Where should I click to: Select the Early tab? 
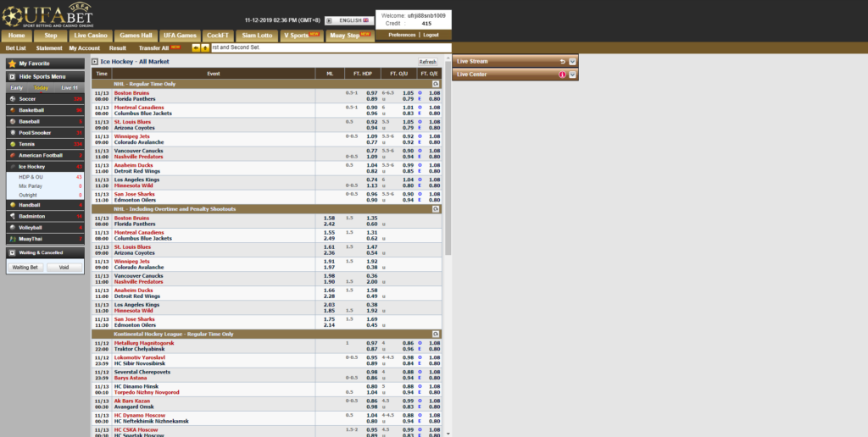[17, 88]
